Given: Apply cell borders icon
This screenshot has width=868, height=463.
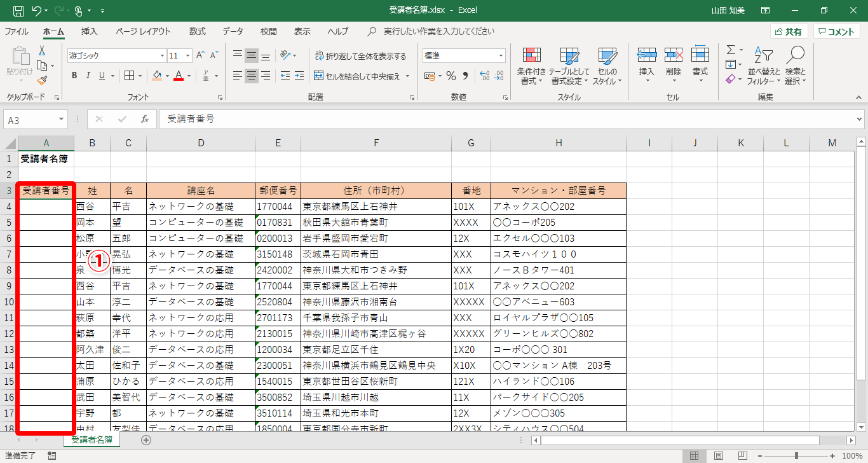Looking at the screenshot, I should coord(129,76).
